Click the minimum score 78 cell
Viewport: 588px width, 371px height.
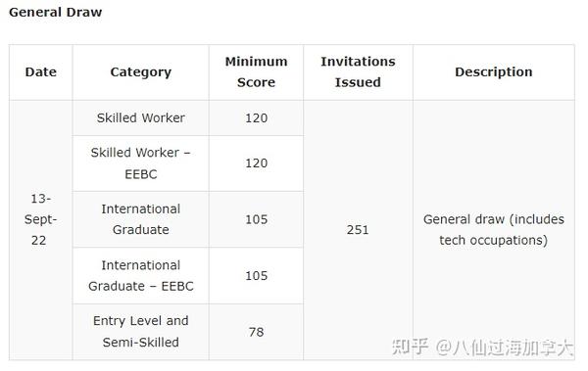(256, 332)
